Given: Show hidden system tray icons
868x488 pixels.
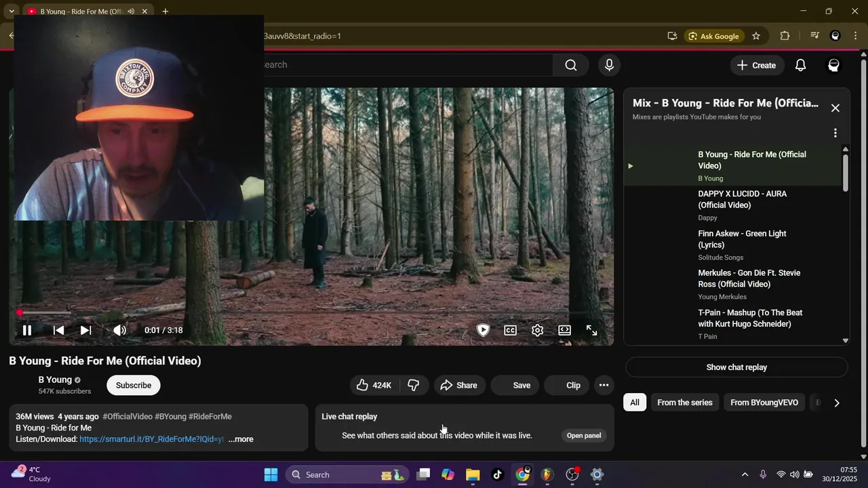Looking at the screenshot, I should click(x=745, y=474).
